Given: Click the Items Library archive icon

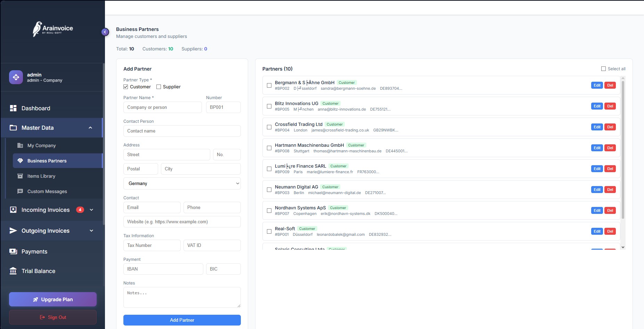Looking at the screenshot, I should click(x=20, y=176).
